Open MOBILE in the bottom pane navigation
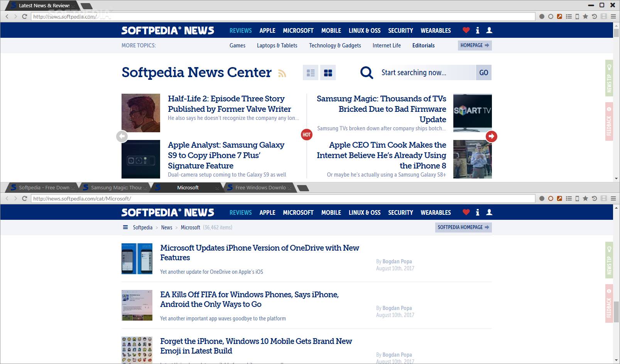 (331, 212)
